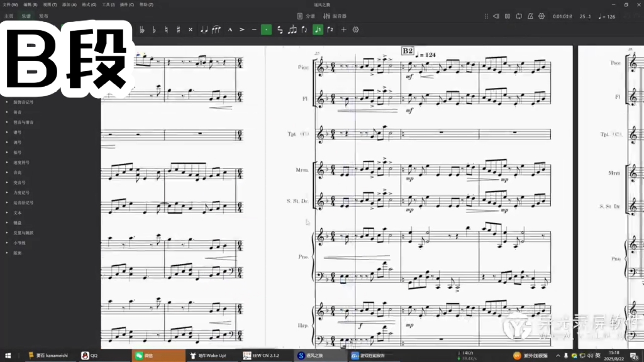Click the playback time display
The image size is (644, 362).
pos(562,16)
